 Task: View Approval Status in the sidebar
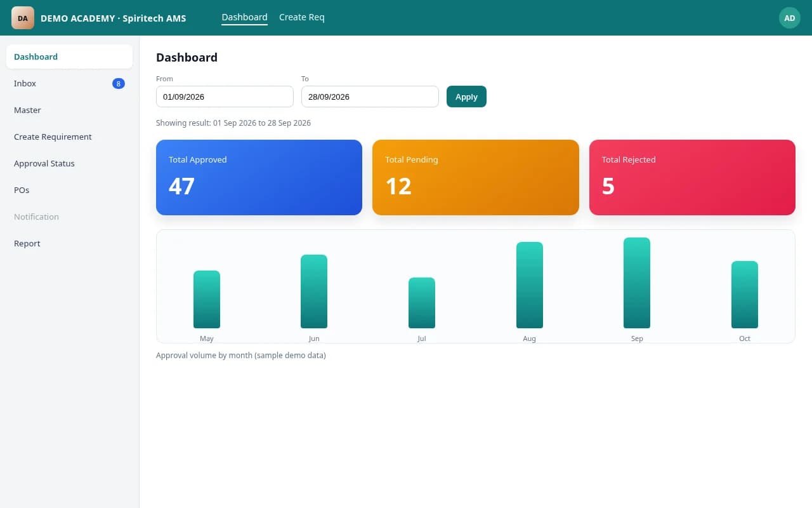[x=69, y=163]
